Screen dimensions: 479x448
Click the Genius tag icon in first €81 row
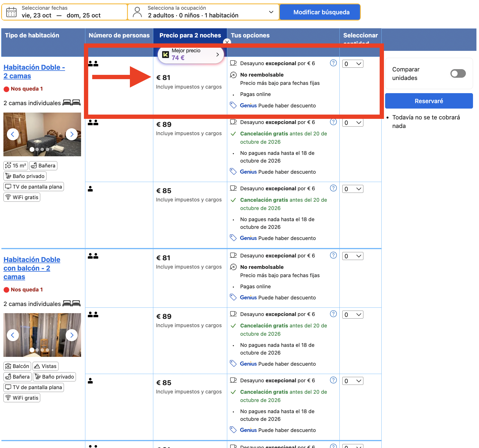coord(233,105)
